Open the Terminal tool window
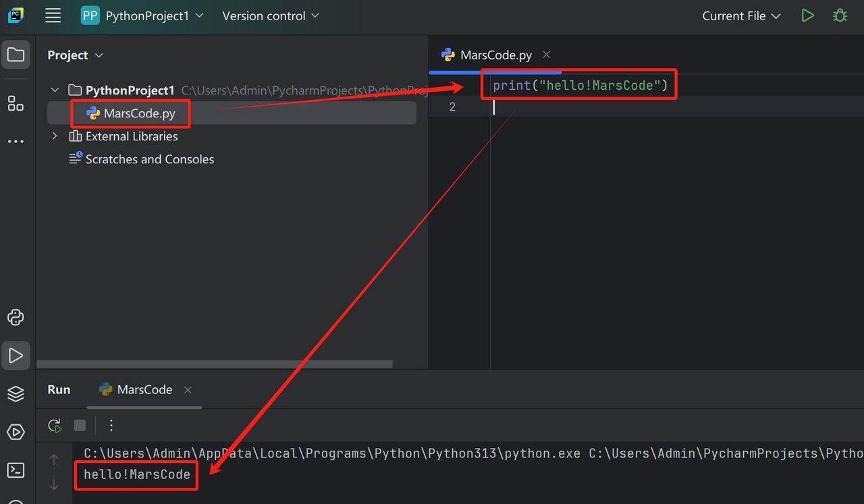This screenshot has width=864, height=504. 16,470
